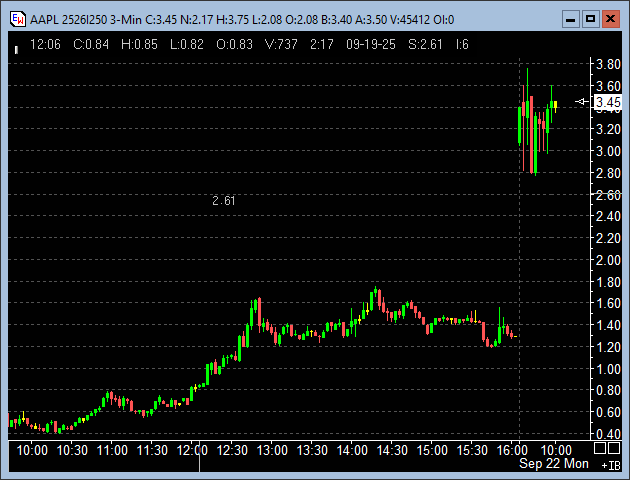
Task: Close the AAPL 3-Min chart window
Action: pos(611,18)
